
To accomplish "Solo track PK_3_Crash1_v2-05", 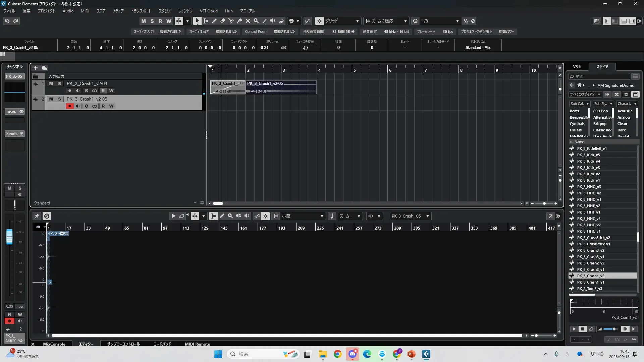I will coord(59,99).
